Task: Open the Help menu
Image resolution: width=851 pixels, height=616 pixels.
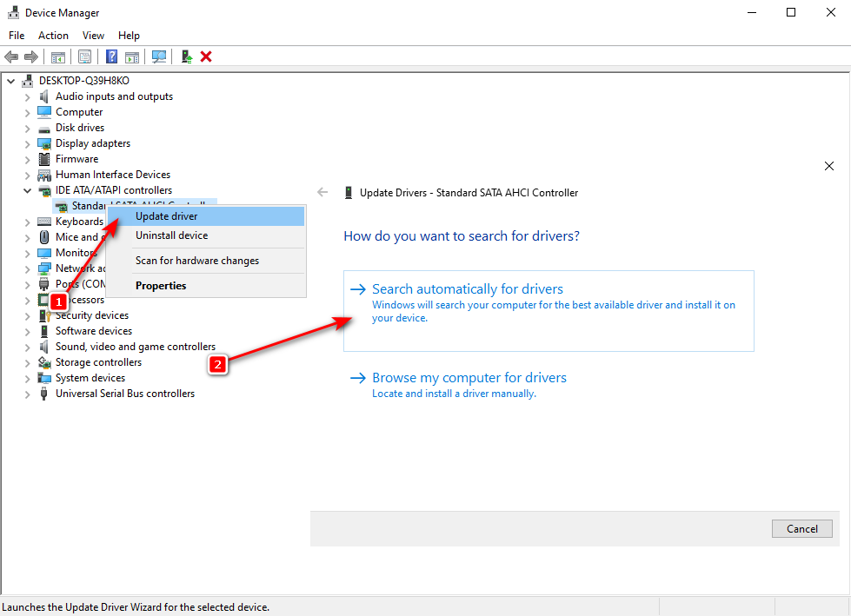Action: [x=130, y=36]
